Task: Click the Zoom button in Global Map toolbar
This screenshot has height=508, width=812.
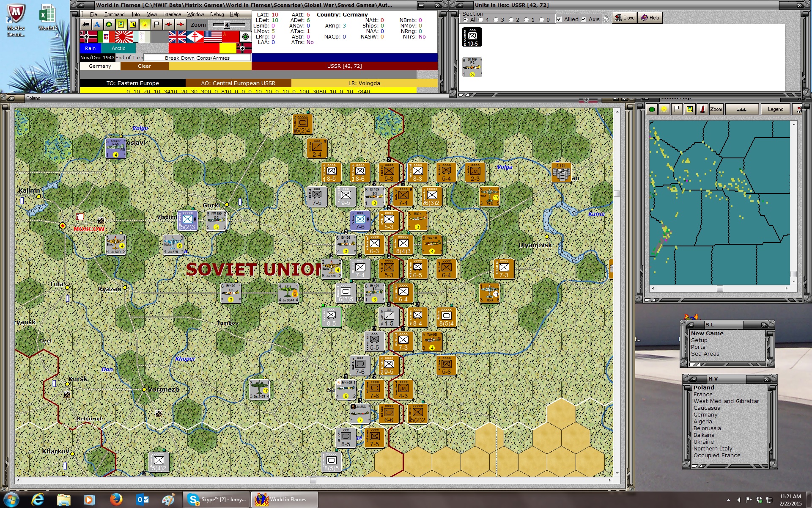Action: [716, 109]
